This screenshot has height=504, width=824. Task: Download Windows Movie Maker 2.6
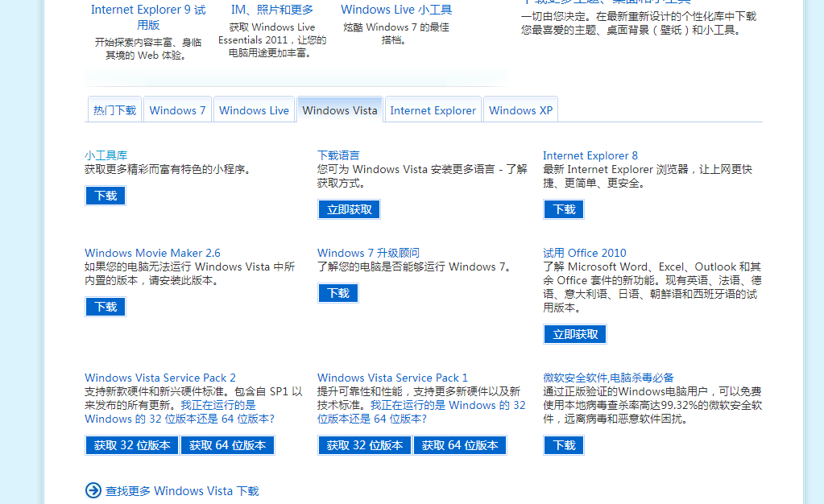106,307
